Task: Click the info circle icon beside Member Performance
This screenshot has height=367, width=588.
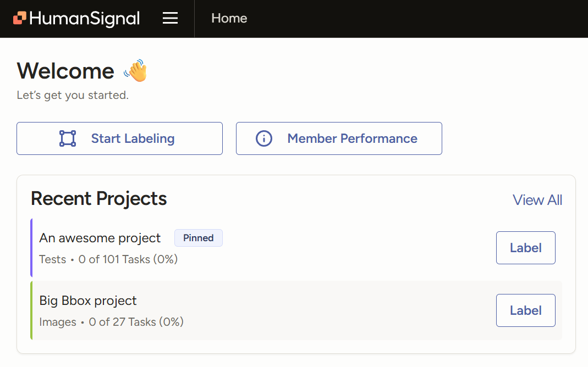Action: [x=264, y=138]
